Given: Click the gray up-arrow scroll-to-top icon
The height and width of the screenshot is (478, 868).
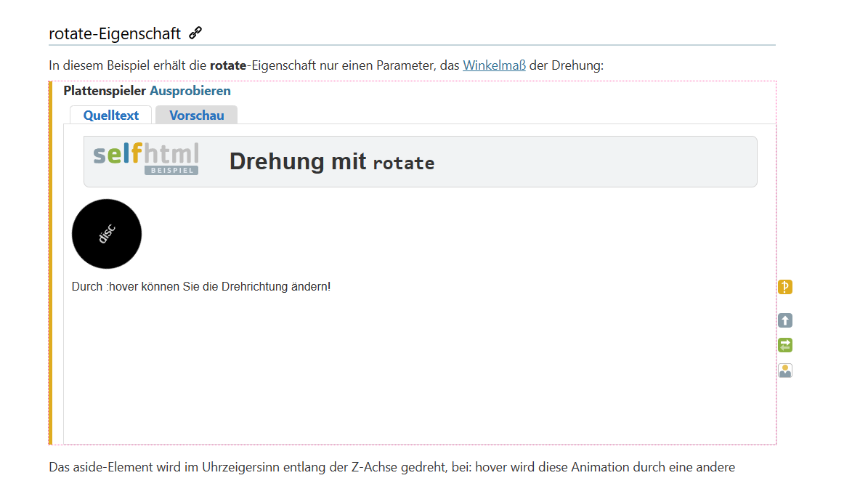Looking at the screenshot, I should coord(784,320).
